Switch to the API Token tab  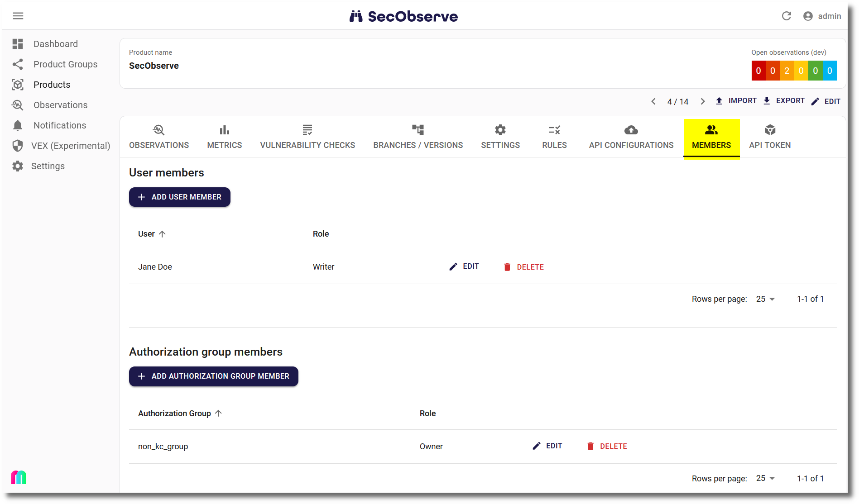click(x=770, y=137)
